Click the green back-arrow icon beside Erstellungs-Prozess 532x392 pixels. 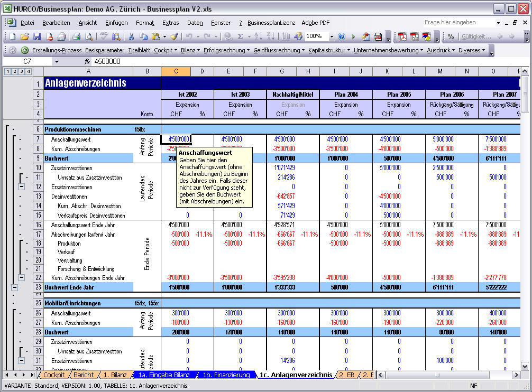click(25, 50)
